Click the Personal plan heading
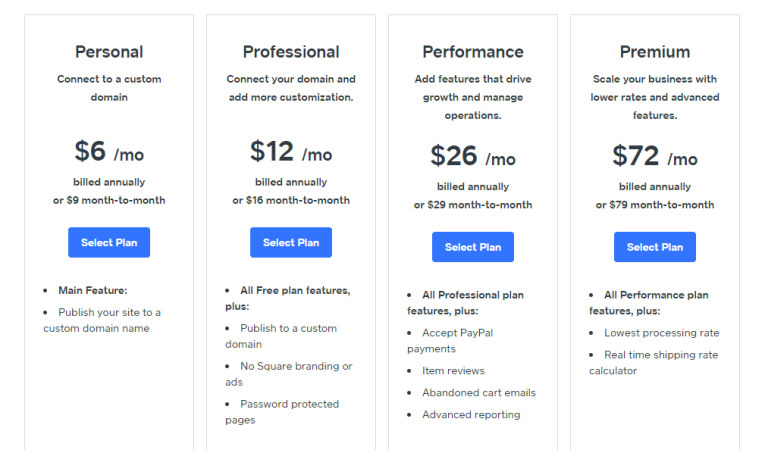768x450 pixels. pyautogui.click(x=109, y=52)
